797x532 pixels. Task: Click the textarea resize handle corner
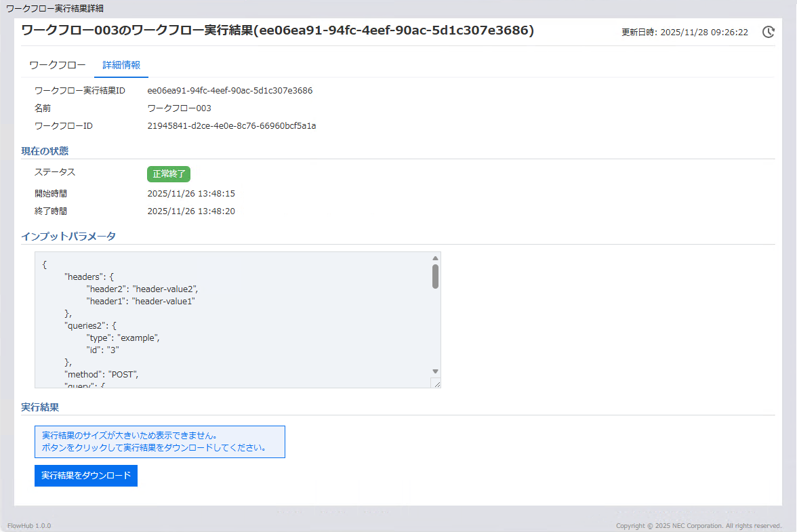pos(436,384)
